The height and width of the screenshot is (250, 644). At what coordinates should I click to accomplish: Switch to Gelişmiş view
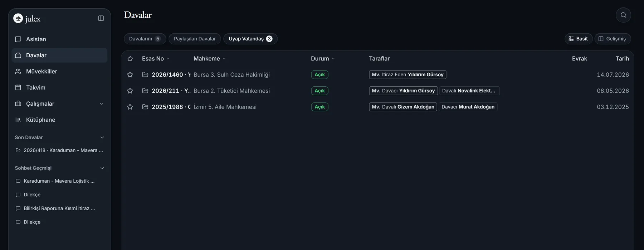point(613,39)
